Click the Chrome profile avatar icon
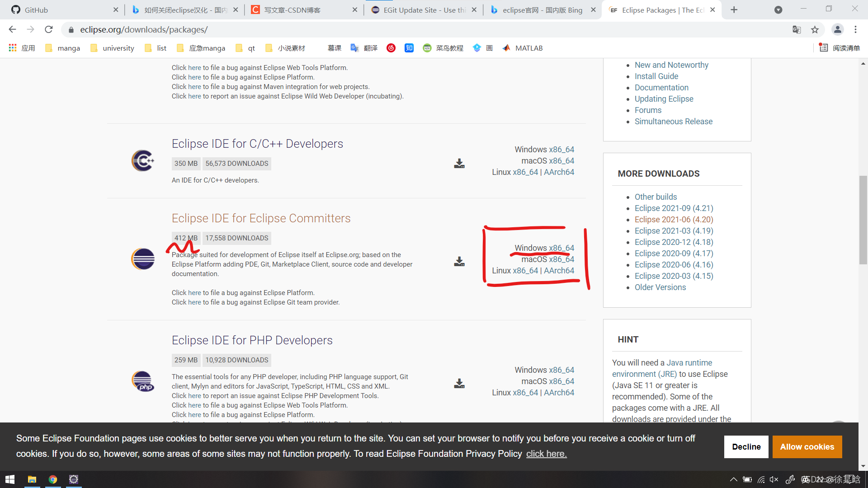The image size is (868, 488). tap(838, 29)
